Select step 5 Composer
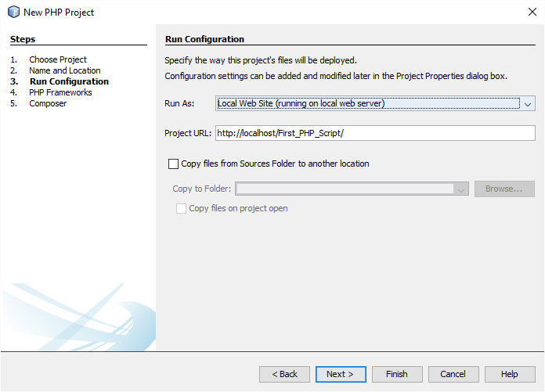The image size is (545, 392). click(x=48, y=103)
